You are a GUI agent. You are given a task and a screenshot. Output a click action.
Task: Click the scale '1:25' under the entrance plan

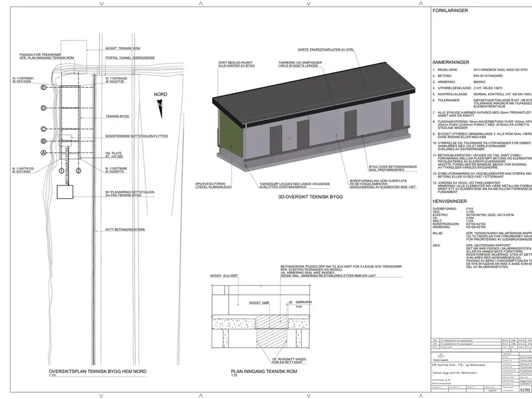[234, 376]
